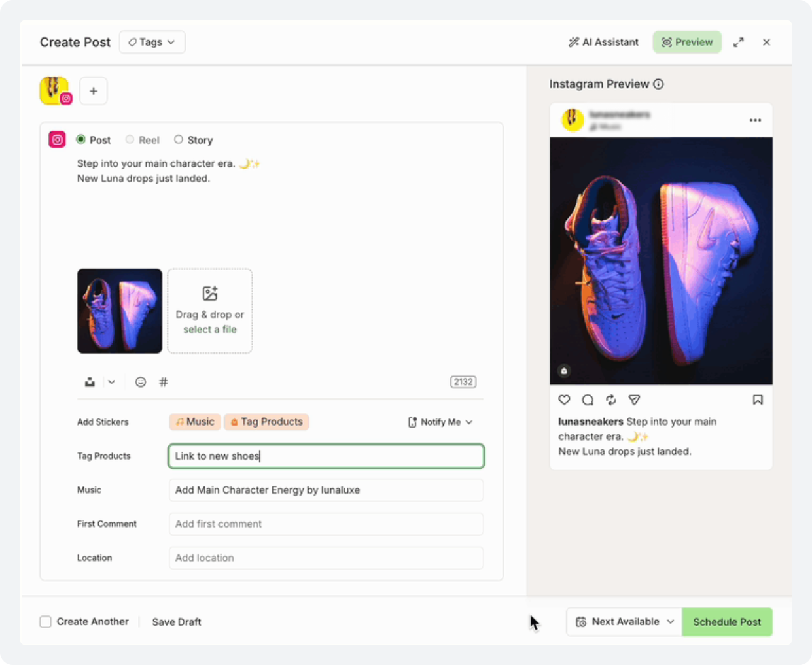Select the lunasneakers Instagram profile avatar
Image resolution: width=812 pixels, height=665 pixels.
[55, 90]
